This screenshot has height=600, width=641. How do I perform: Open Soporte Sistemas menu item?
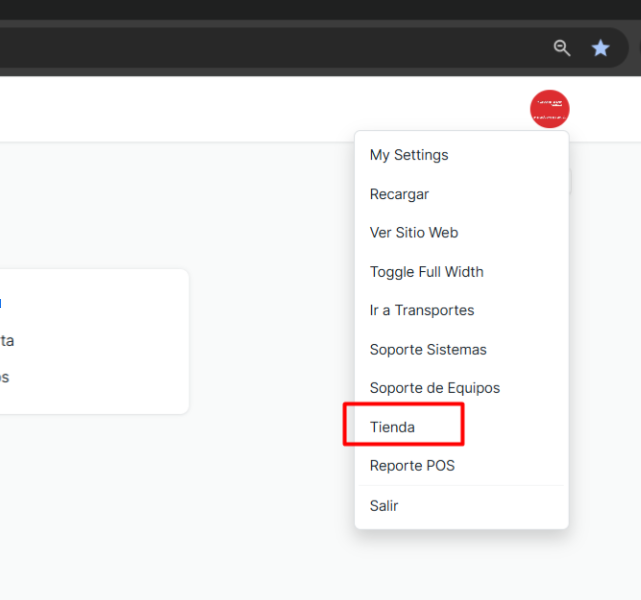[x=428, y=349]
